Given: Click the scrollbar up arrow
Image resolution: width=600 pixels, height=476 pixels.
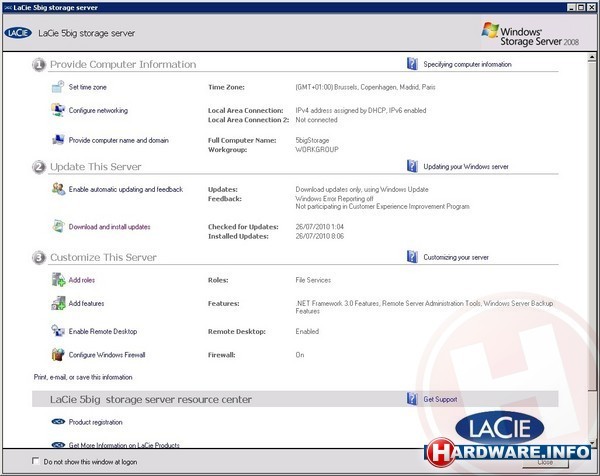Looking at the screenshot, I should [x=592, y=57].
